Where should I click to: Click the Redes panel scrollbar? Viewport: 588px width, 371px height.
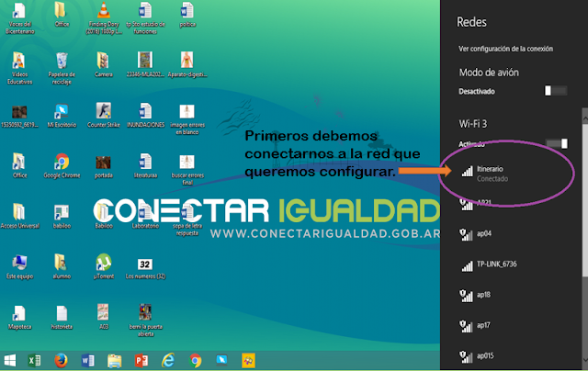pyautogui.click(x=585, y=200)
